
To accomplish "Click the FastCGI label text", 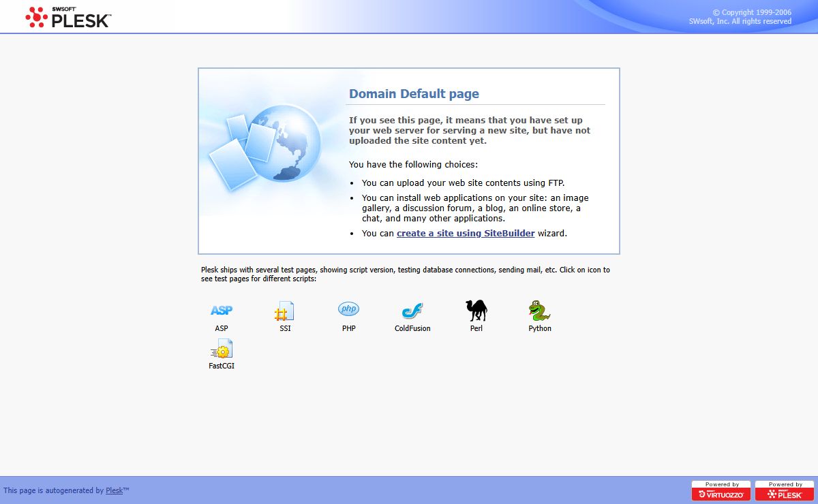I will 222,366.
